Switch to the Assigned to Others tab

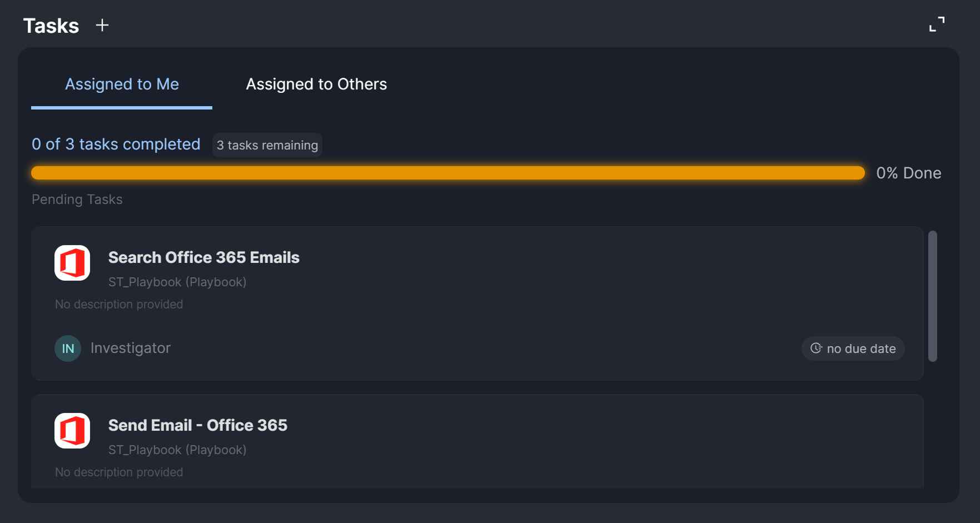(316, 84)
